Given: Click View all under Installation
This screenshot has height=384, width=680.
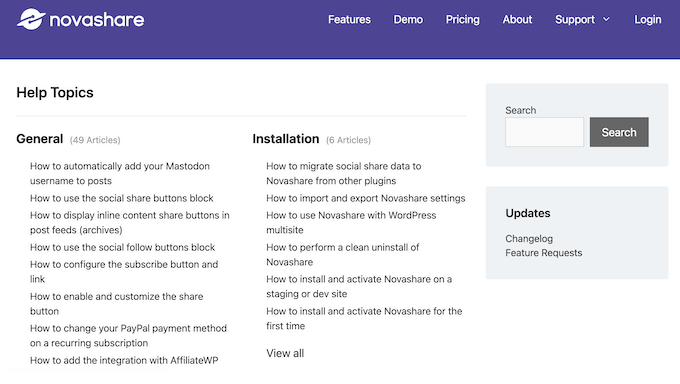Looking at the screenshot, I should 285,353.
